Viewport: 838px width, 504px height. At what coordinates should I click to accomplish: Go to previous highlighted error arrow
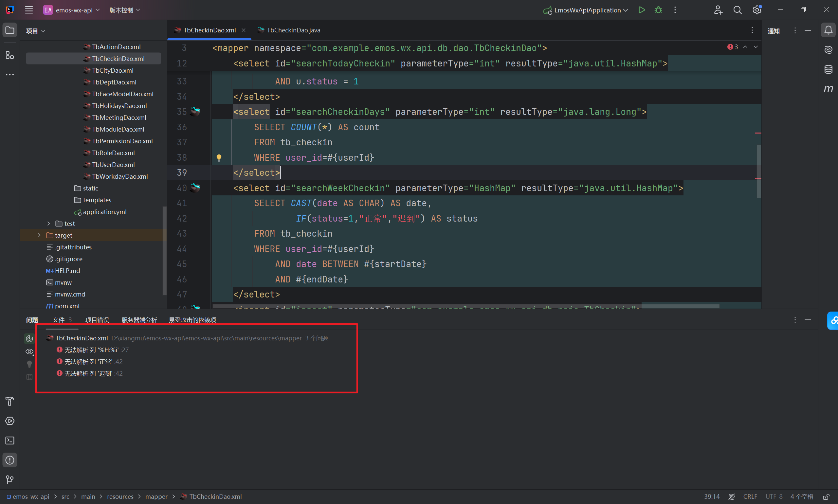(745, 47)
